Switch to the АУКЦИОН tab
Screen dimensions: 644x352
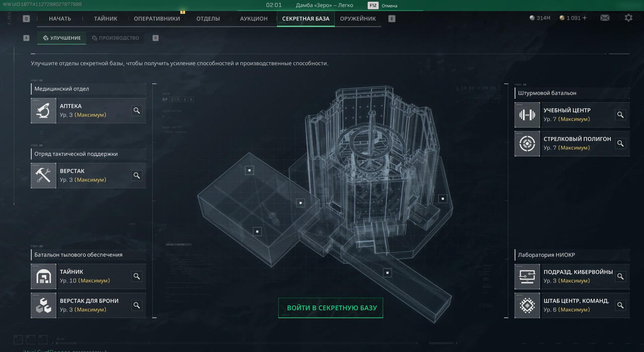point(254,19)
